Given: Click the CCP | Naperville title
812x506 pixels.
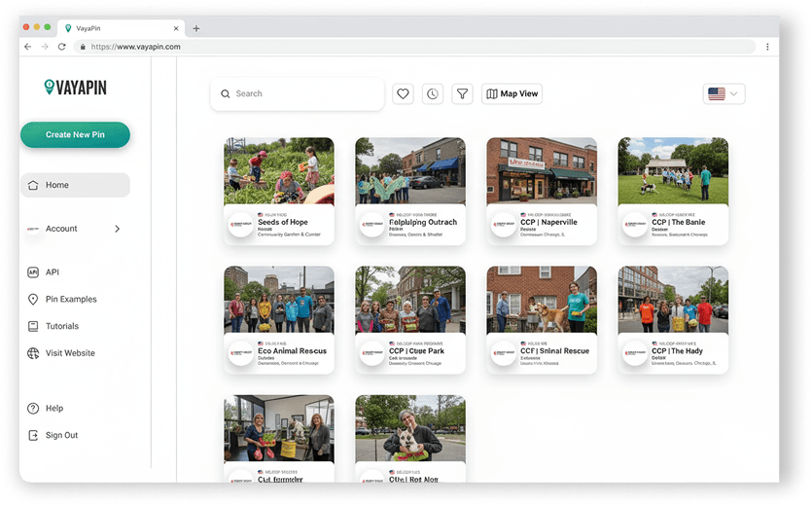Looking at the screenshot, I should pos(548,222).
